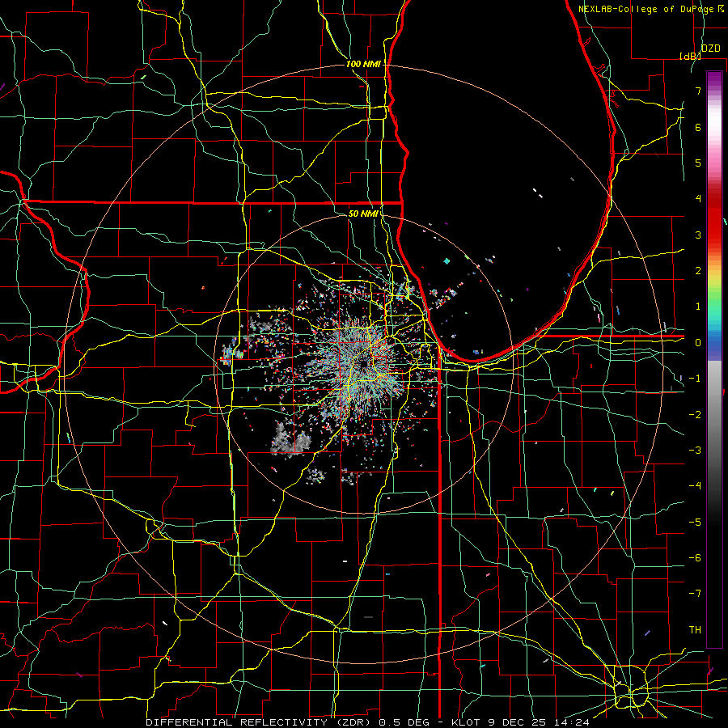
Task: Click the '4' value on the color scale
Action: click(x=698, y=199)
